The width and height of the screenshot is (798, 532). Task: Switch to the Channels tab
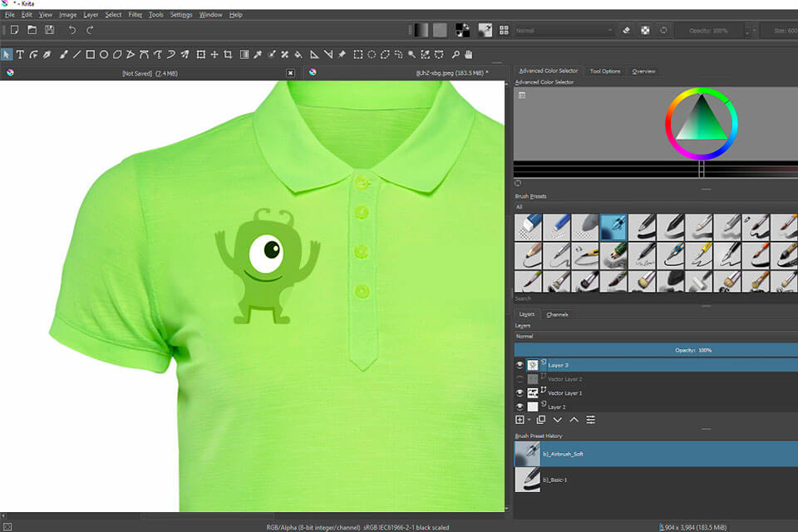(557, 315)
